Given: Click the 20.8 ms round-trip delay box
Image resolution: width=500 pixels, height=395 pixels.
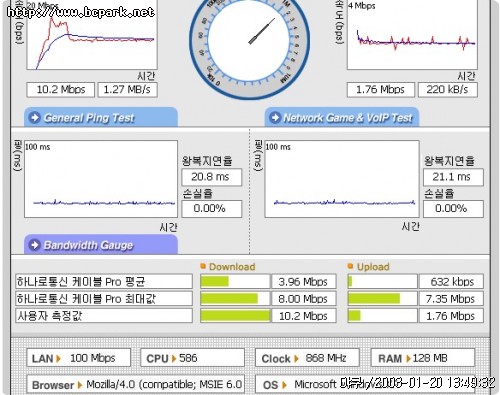Looking at the screenshot, I should pyautogui.click(x=212, y=177).
